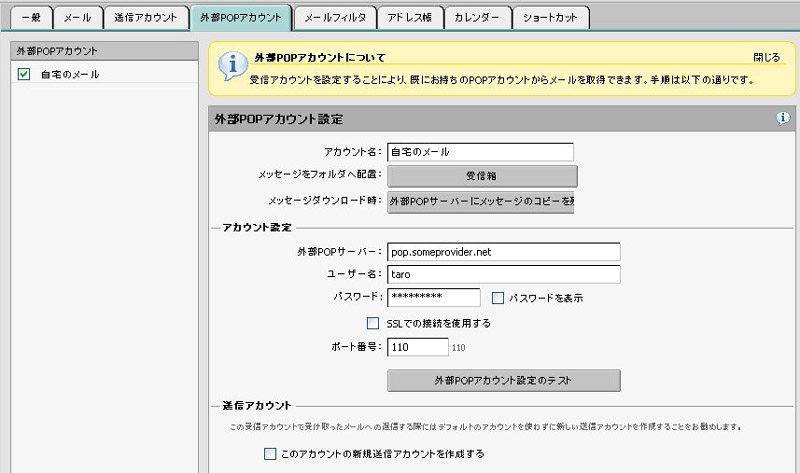Open the 受信箱 folder selector
The height and width of the screenshot is (473, 800).
(482, 176)
